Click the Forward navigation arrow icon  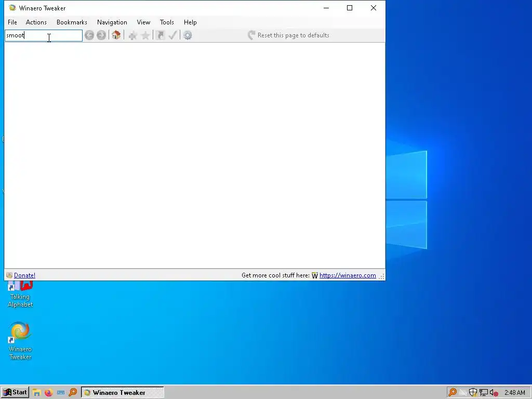[x=101, y=35]
